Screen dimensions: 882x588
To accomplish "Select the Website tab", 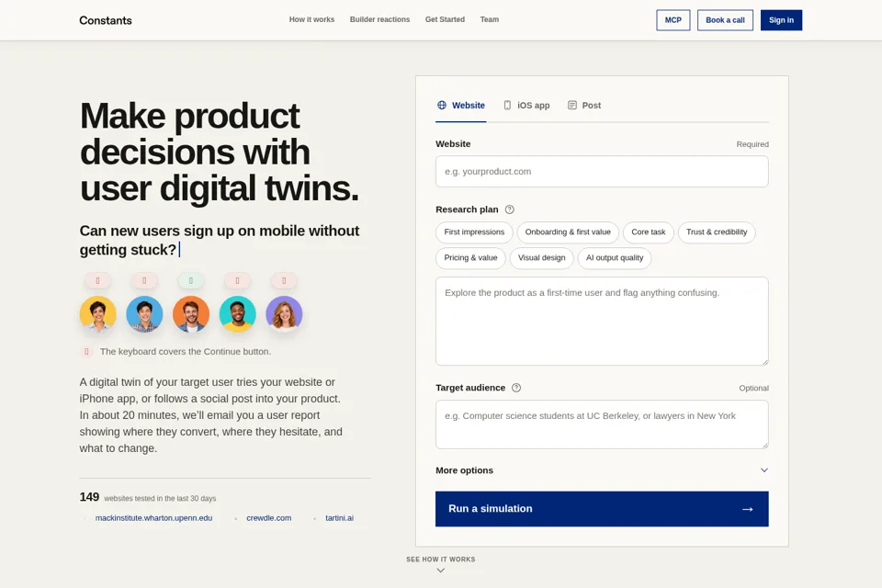I will click(460, 106).
